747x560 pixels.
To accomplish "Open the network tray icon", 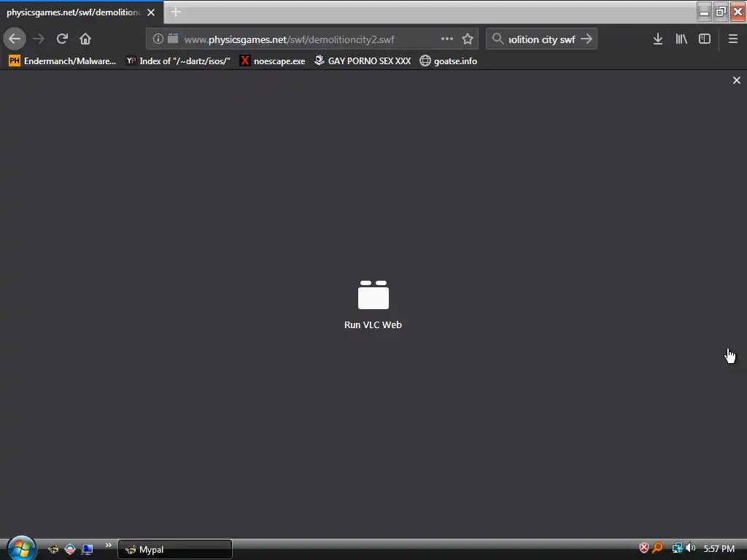I will [677, 548].
